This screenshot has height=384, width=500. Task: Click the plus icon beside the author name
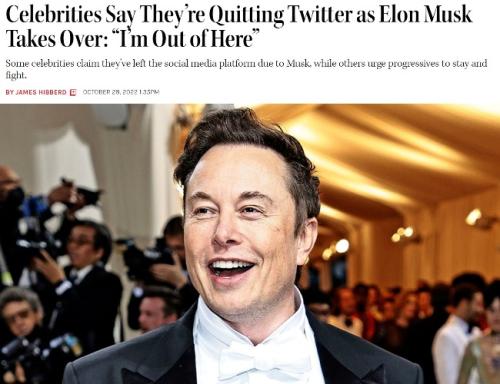pos(73,92)
